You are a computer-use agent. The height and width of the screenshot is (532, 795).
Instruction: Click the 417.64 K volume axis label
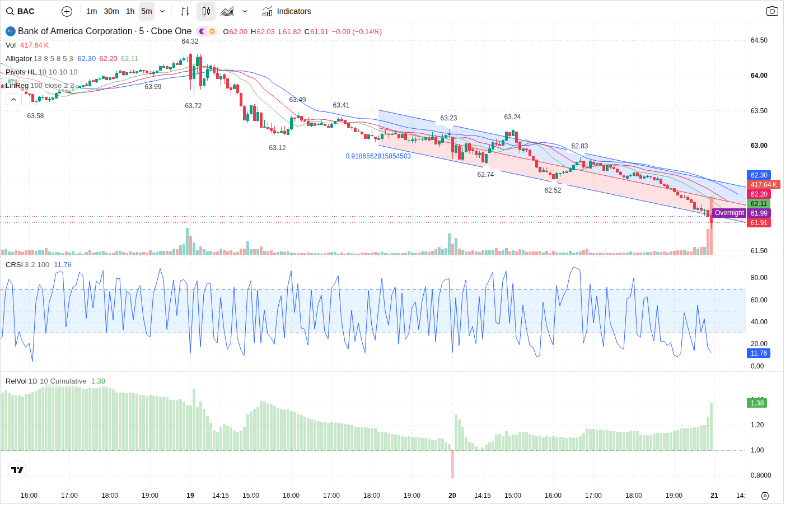[x=764, y=185]
